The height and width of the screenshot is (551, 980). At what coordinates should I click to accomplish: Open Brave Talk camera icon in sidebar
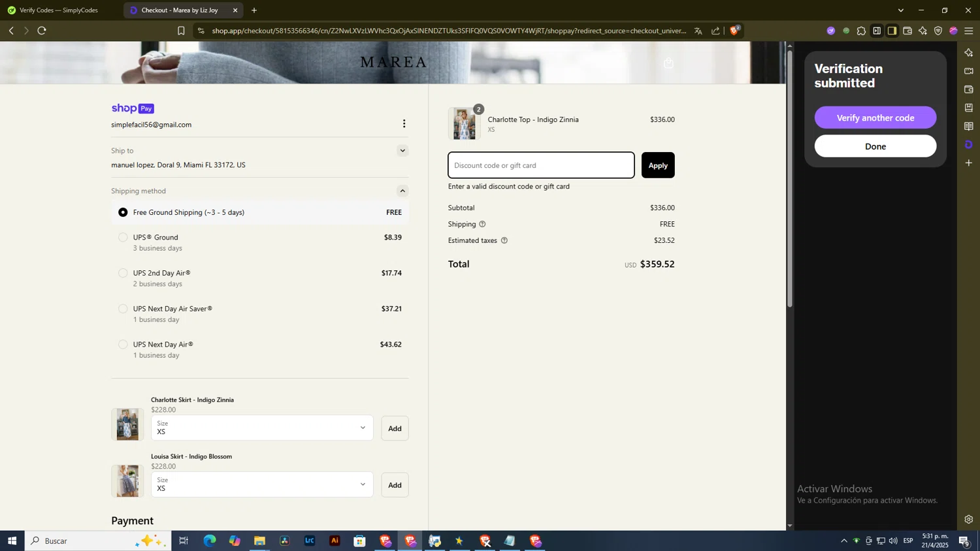969,71
